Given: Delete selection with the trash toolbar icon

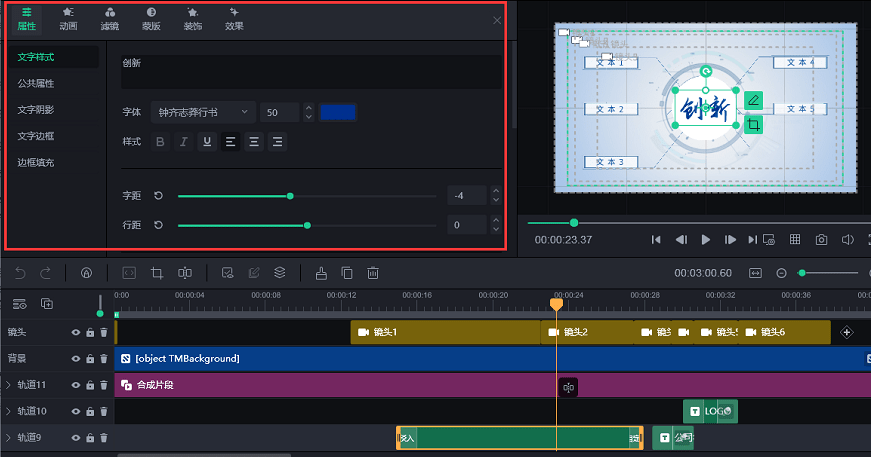Looking at the screenshot, I should click(373, 273).
